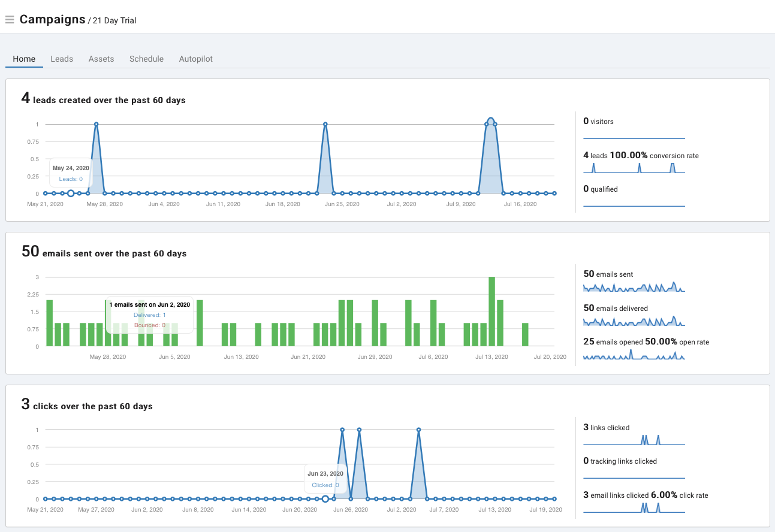Open the hamburger menu beside Campaigns
Screen dimensions: 775x532
[10, 20]
